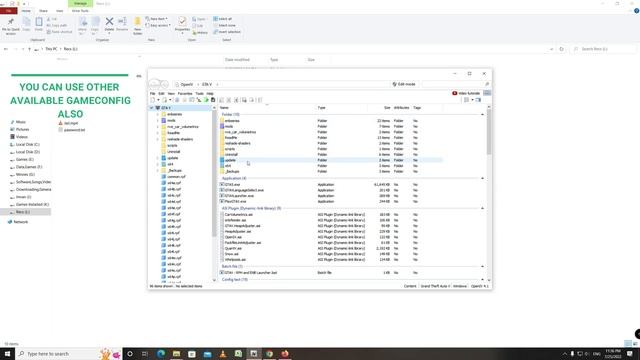Click the view layout icon in OpenIV toolbar
This screenshot has width=640, height=360.
[x=467, y=100]
